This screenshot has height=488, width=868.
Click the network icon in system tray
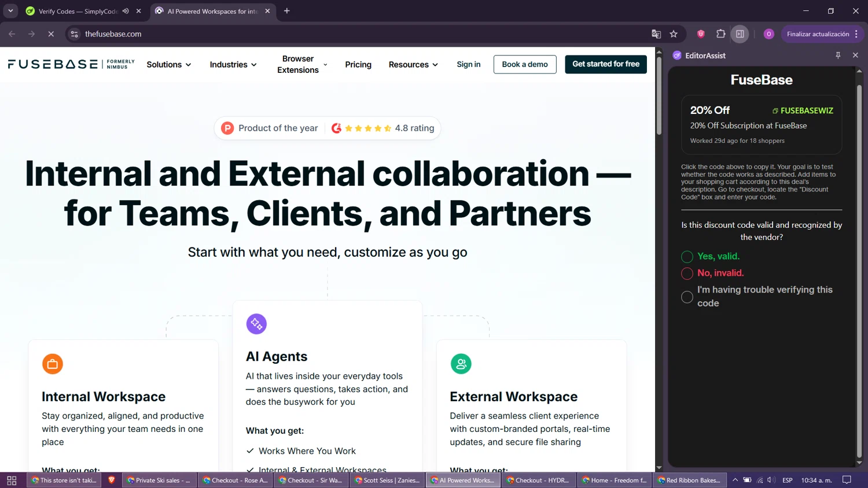pyautogui.click(x=760, y=480)
